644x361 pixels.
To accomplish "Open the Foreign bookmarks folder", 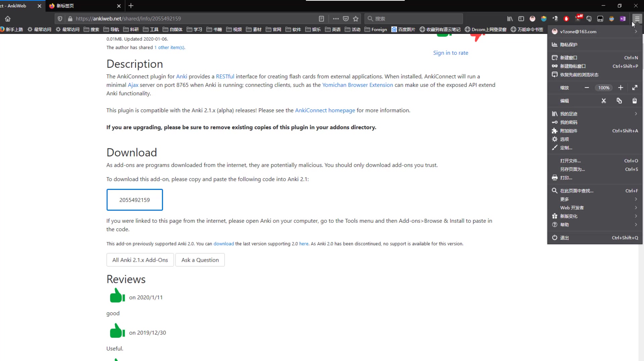I will pos(376,30).
